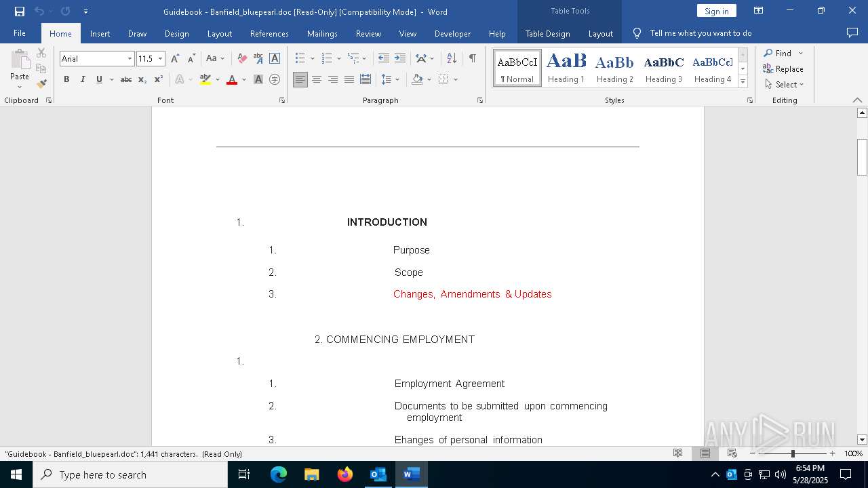Open the Font name dropdown
Viewport: 868px width, 488px height.
(130, 59)
